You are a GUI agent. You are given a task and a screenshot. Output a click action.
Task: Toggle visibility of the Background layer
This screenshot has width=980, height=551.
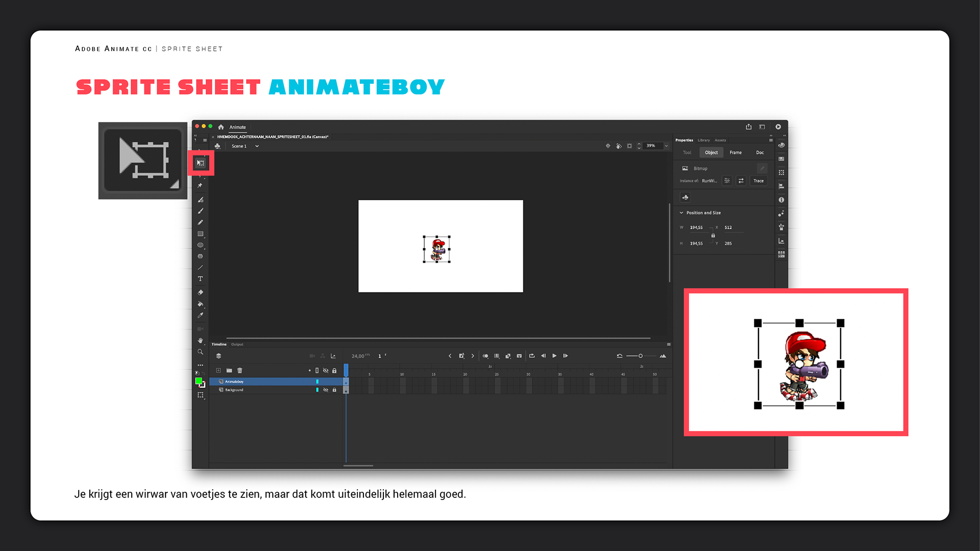click(x=326, y=390)
